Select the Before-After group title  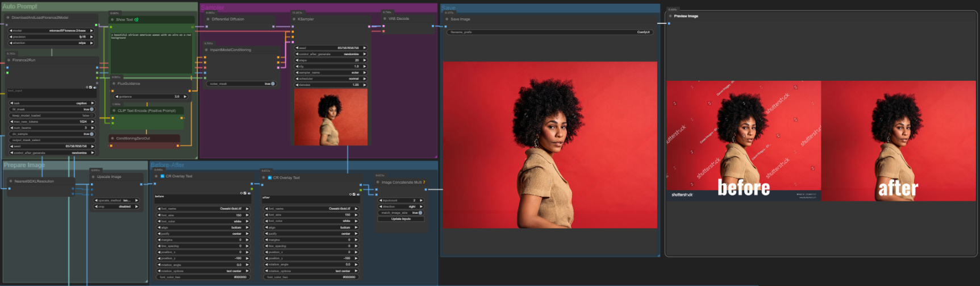click(x=167, y=165)
